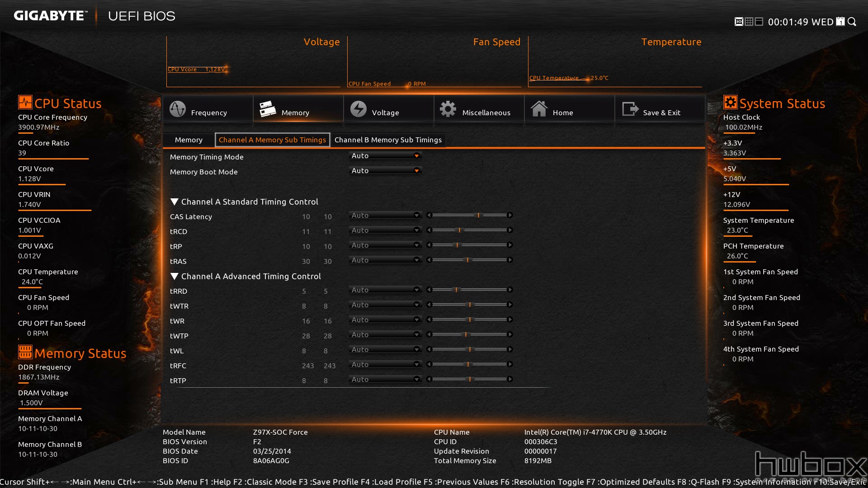Open the CAS Latency Auto dropdown
The height and width of the screenshot is (488, 868).
pyautogui.click(x=385, y=215)
